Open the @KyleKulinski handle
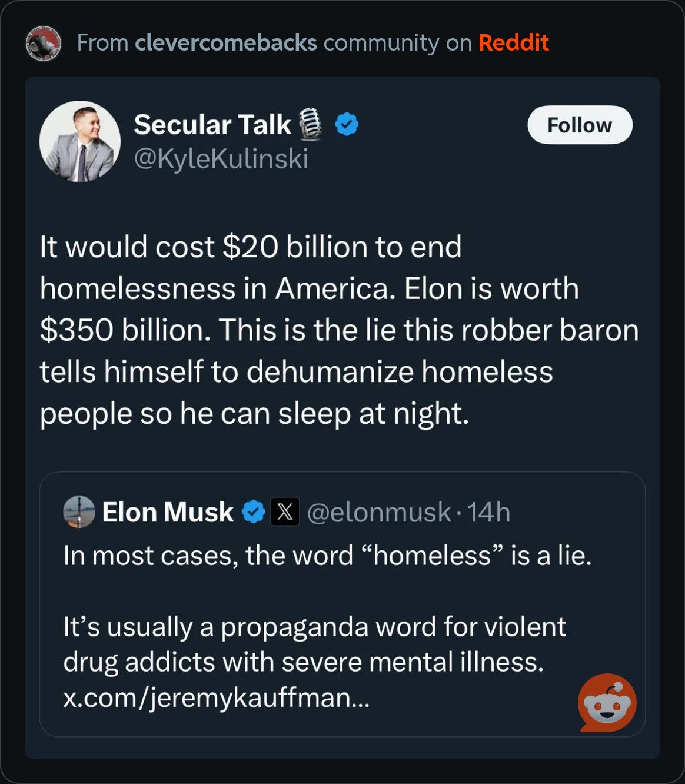 [221, 159]
